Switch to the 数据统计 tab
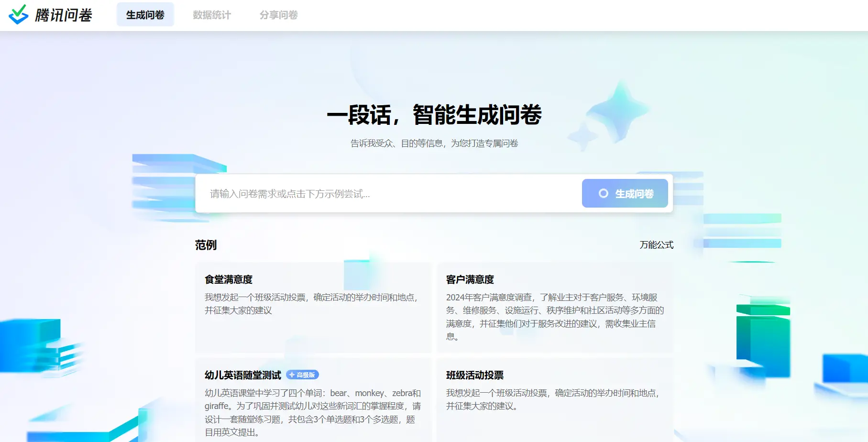 click(x=211, y=15)
